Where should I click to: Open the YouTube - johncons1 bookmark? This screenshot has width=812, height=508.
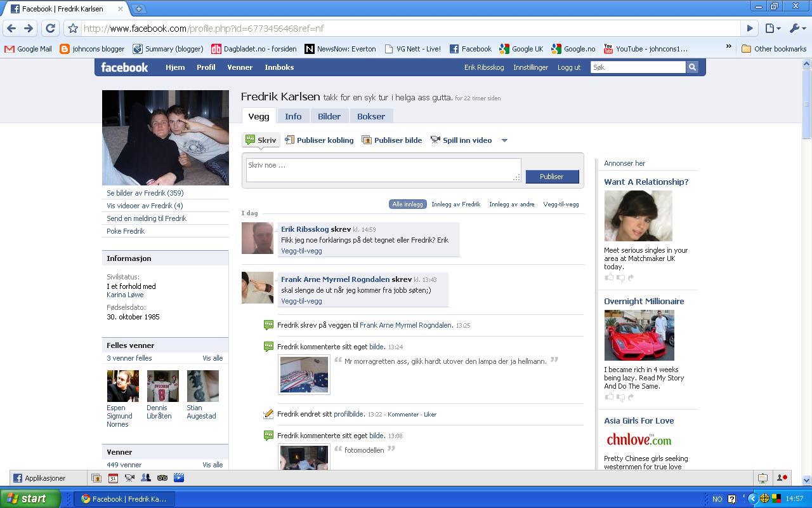click(x=645, y=49)
